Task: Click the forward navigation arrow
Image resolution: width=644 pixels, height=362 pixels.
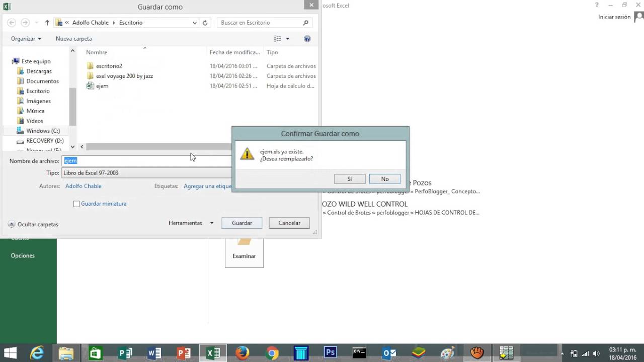Action: pyautogui.click(x=25, y=23)
